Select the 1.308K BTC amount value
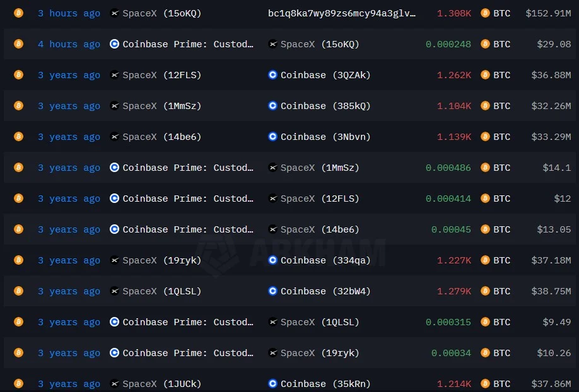The height and width of the screenshot is (392, 579). pos(454,13)
